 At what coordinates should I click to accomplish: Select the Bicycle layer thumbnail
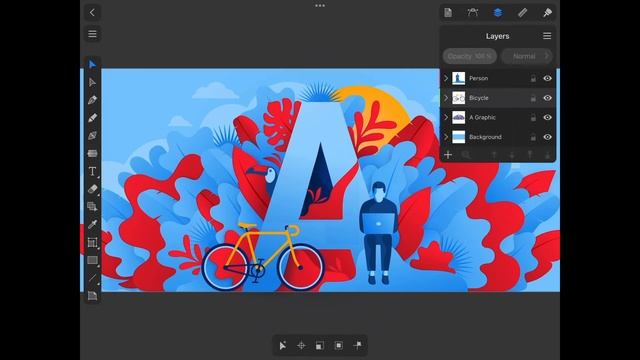(x=458, y=98)
